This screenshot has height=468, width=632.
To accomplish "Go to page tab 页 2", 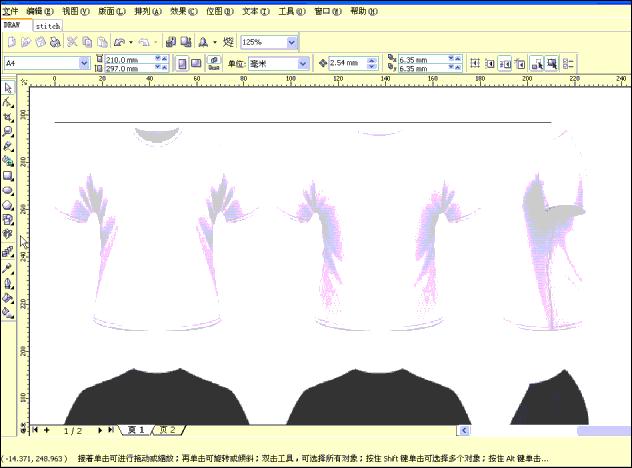I will (x=167, y=429).
